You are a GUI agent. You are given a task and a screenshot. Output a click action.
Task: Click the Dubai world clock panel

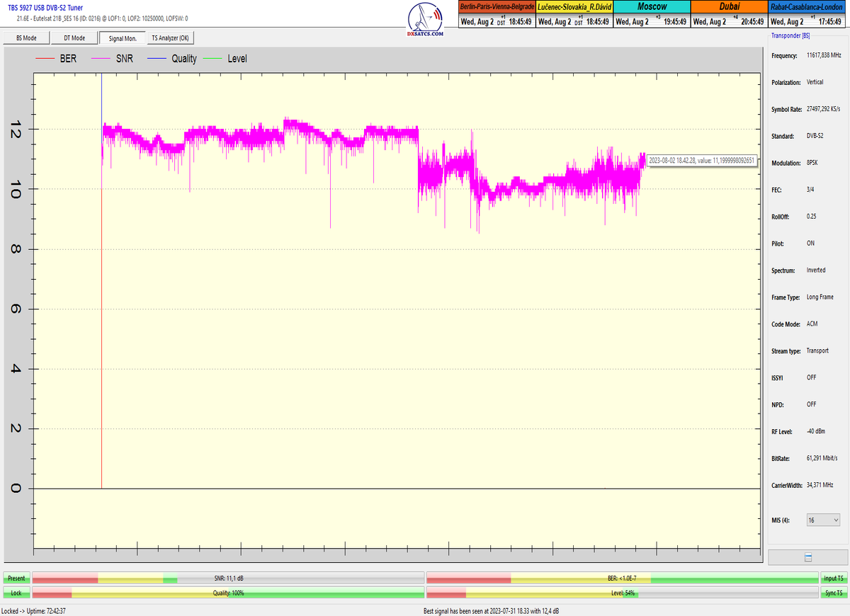[728, 14]
